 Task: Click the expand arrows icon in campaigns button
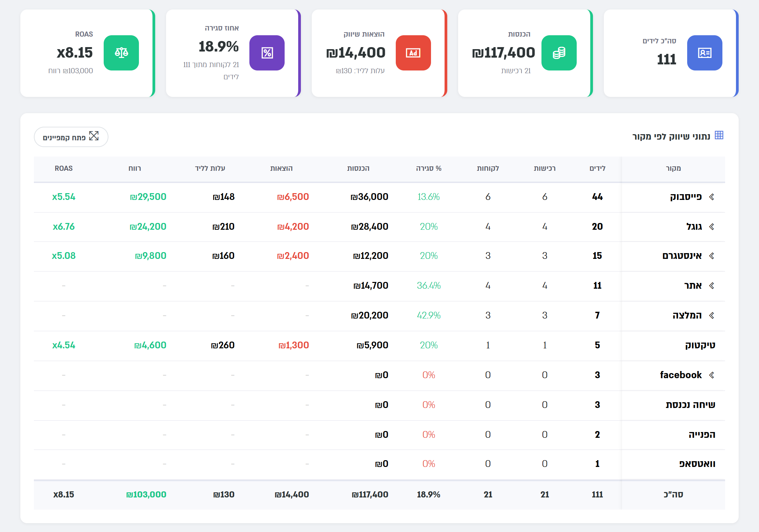94,136
